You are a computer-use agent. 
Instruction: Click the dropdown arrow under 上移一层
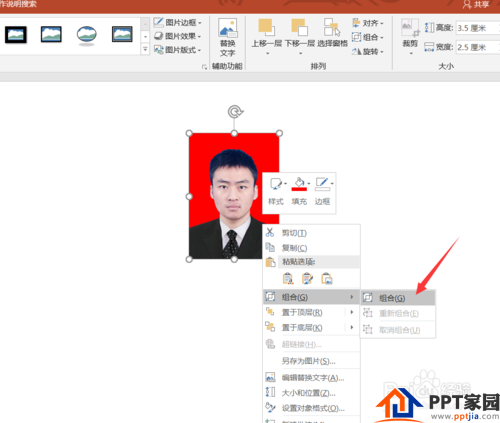(267, 54)
